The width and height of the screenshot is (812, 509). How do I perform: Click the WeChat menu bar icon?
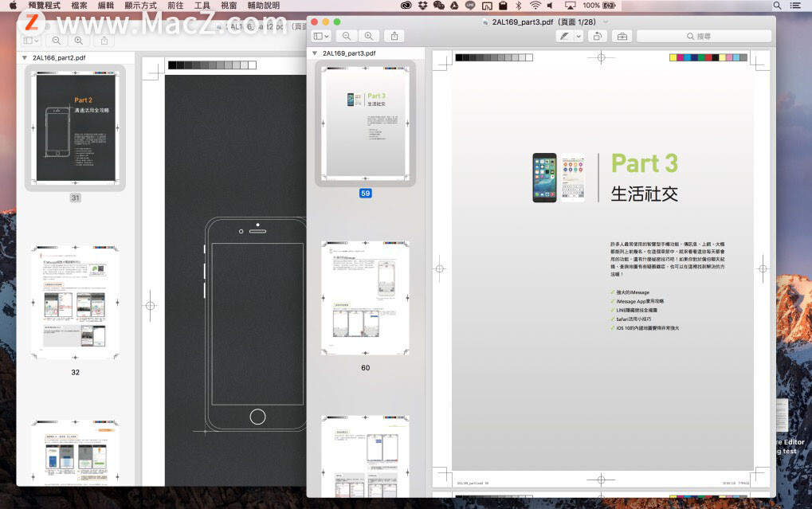pyautogui.click(x=438, y=6)
